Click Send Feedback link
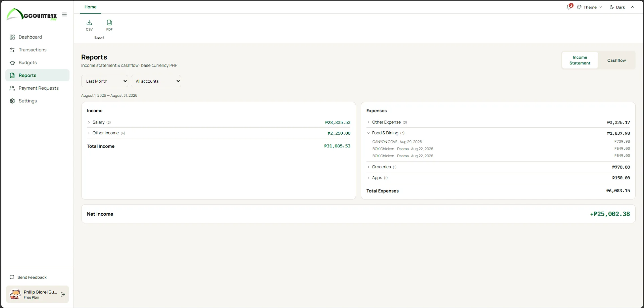 point(32,277)
